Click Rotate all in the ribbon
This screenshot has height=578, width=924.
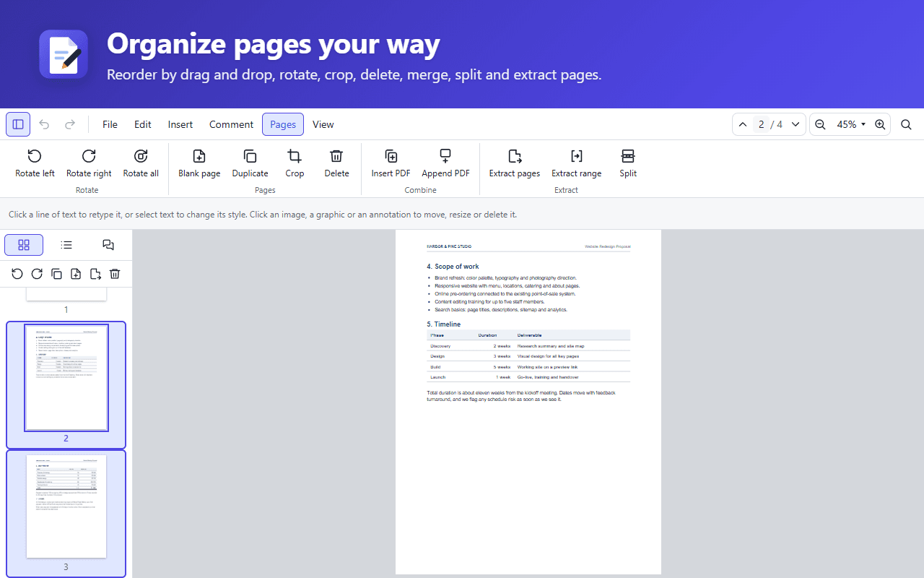(x=141, y=163)
